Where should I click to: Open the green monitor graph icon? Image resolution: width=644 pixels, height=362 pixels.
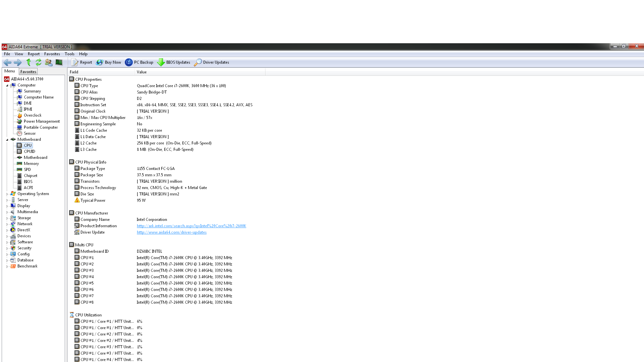(59, 62)
